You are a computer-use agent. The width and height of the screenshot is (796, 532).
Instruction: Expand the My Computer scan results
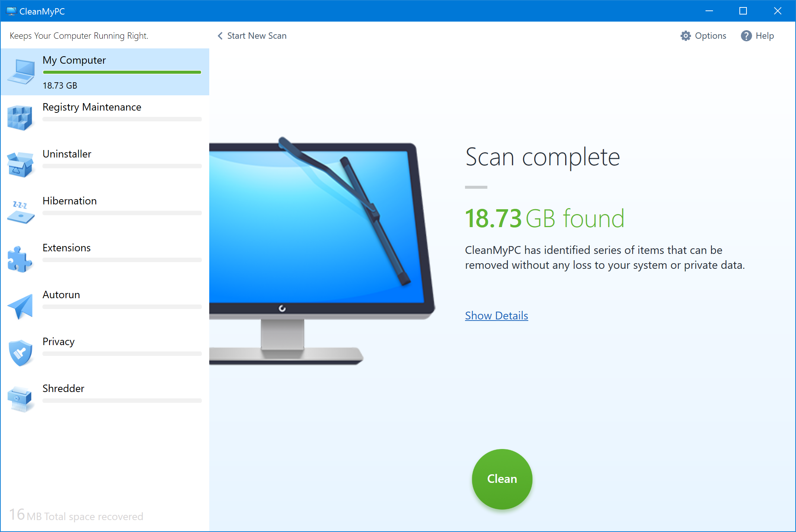pos(497,315)
